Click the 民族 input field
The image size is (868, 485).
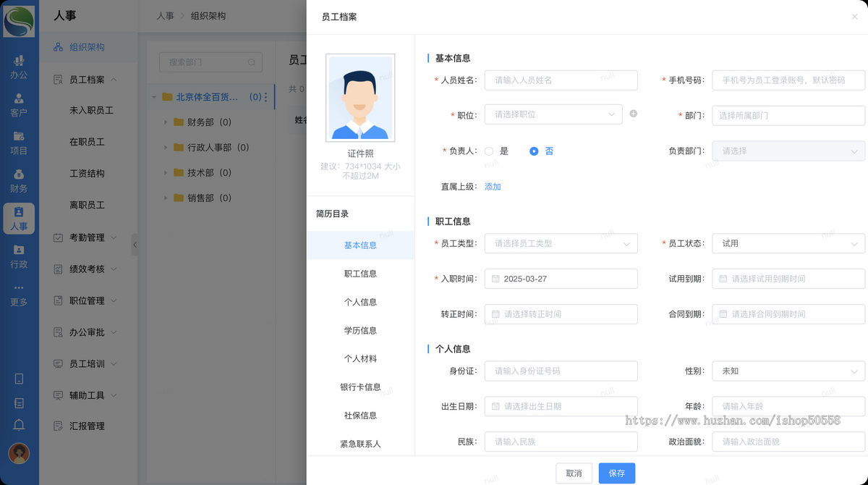[561, 442]
